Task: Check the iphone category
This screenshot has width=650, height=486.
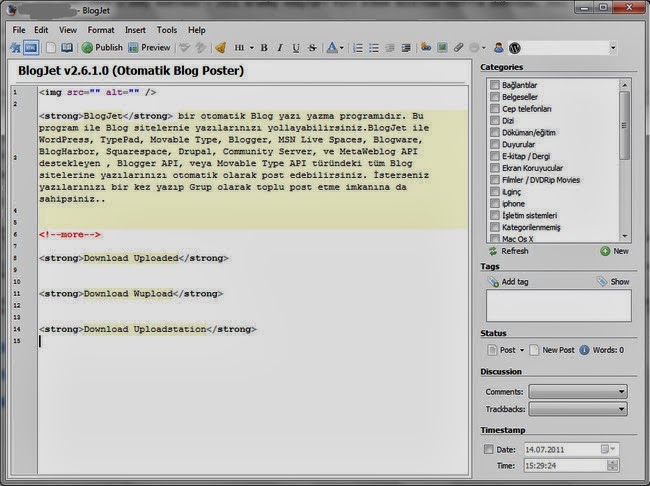Action: (495, 203)
